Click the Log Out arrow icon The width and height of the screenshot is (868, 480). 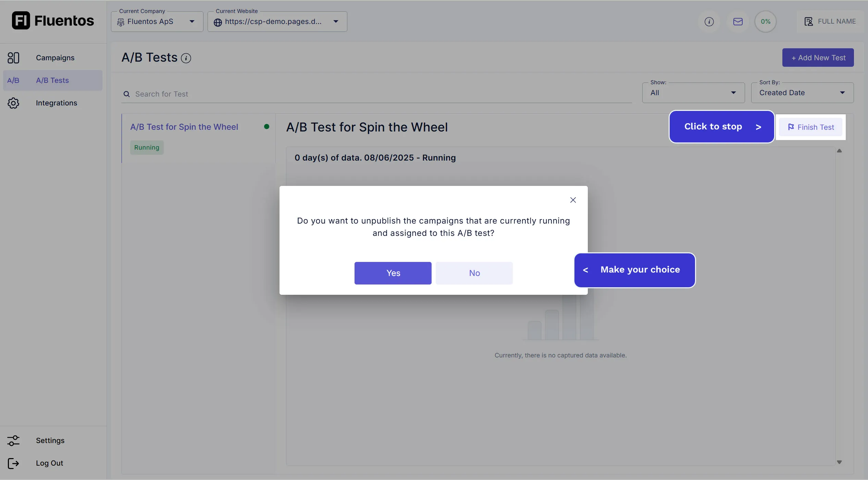click(x=14, y=463)
